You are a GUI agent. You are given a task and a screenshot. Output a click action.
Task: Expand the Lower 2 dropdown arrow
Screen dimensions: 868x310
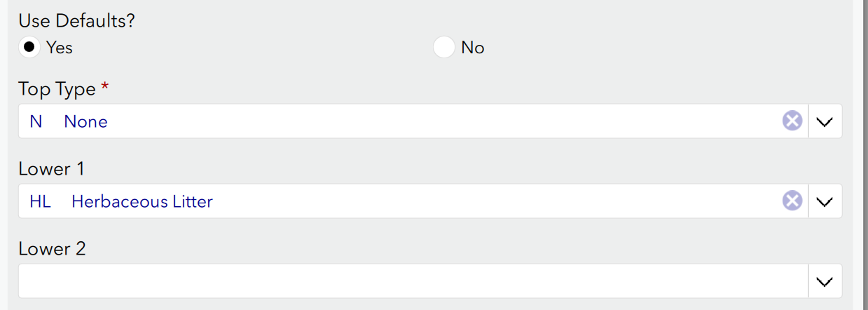click(825, 281)
